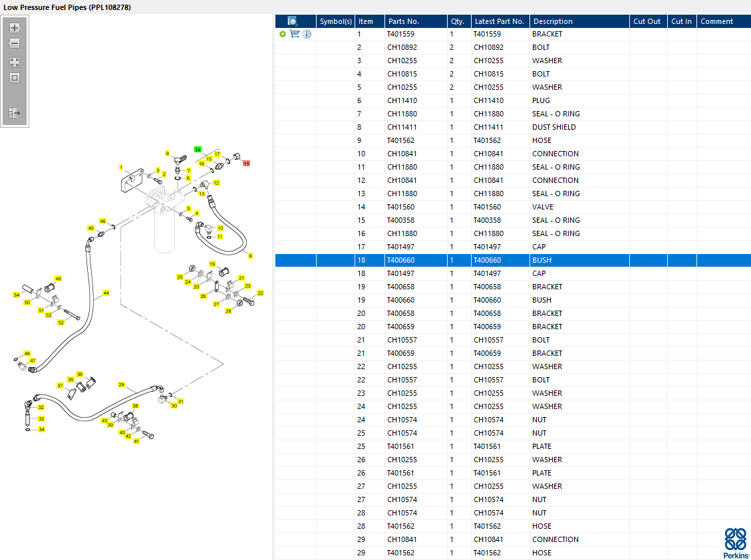Zoom out of the diagram with minus button

tap(15, 43)
